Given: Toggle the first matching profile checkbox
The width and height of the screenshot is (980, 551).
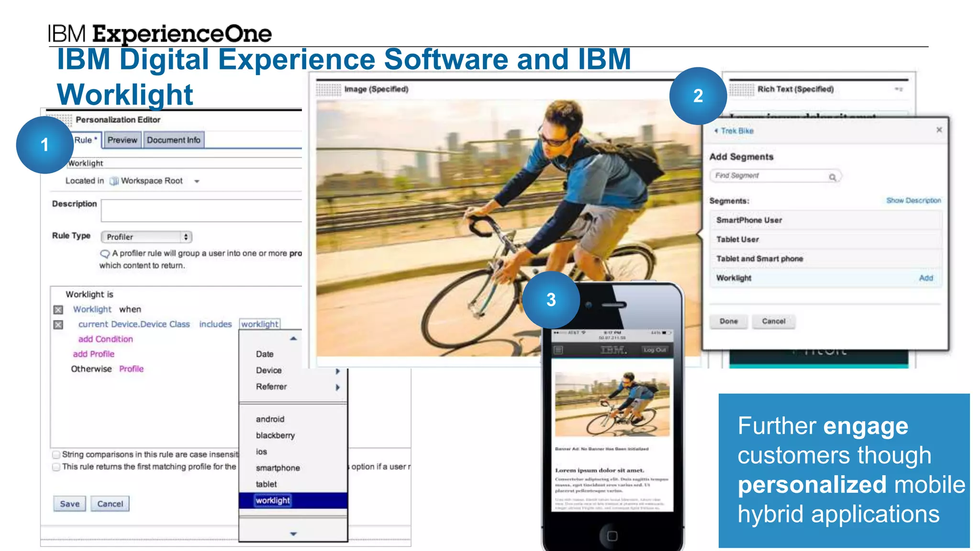Looking at the screenshot, I should (x=56, y=467).
